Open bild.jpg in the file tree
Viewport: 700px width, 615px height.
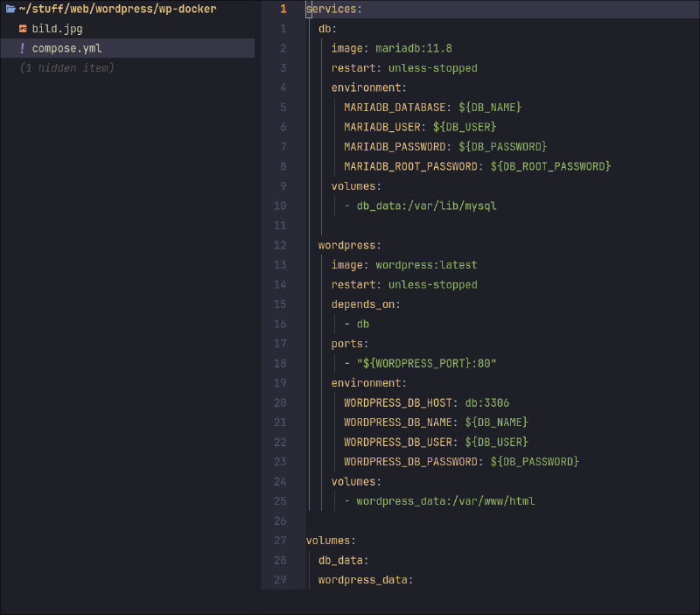point(57,29)
